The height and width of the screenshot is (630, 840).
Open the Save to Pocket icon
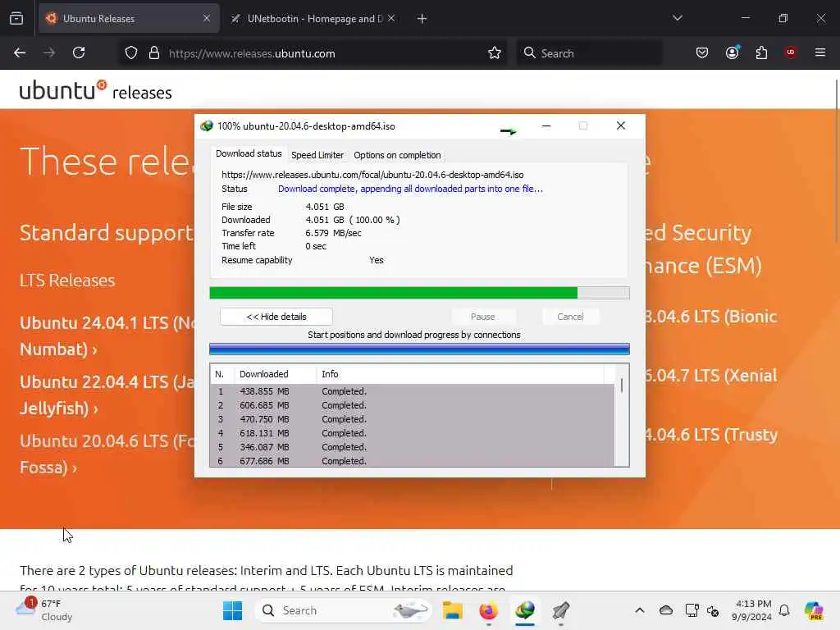coord(702,52)
